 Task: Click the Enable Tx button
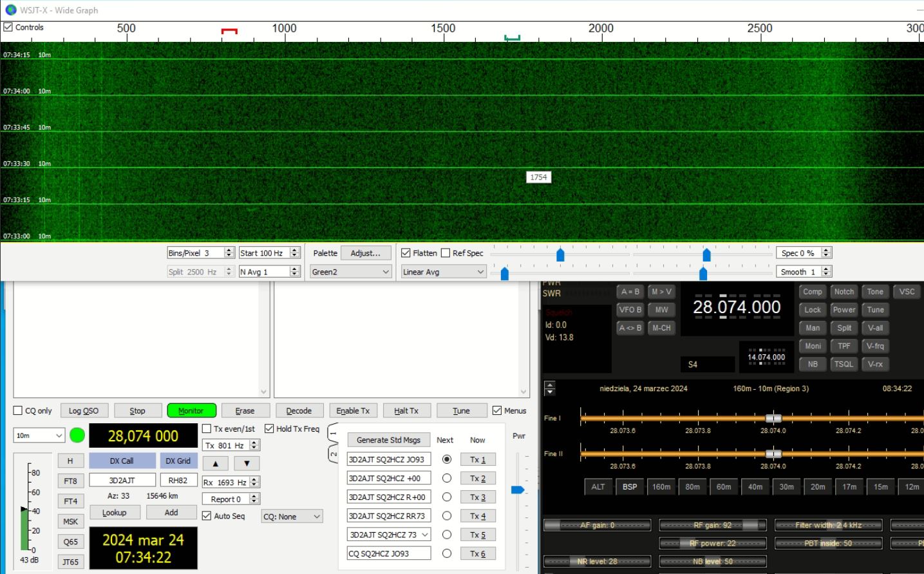tap(353, 410)
